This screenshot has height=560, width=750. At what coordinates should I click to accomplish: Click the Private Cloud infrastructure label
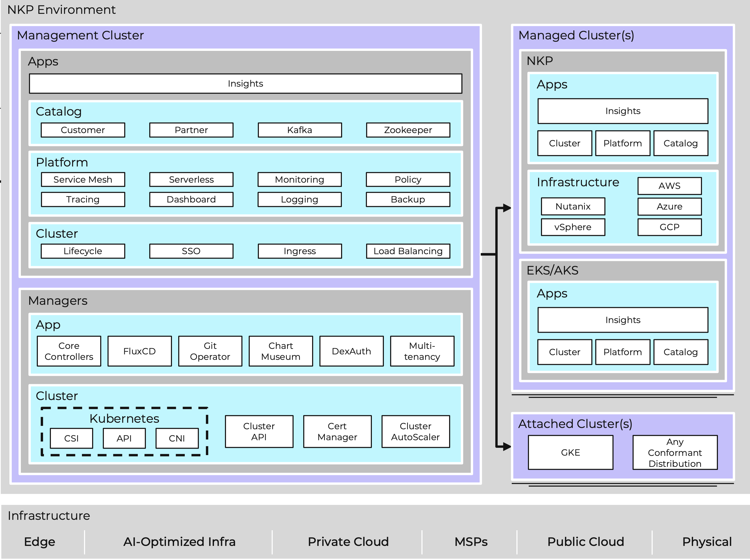pos(348,542)
